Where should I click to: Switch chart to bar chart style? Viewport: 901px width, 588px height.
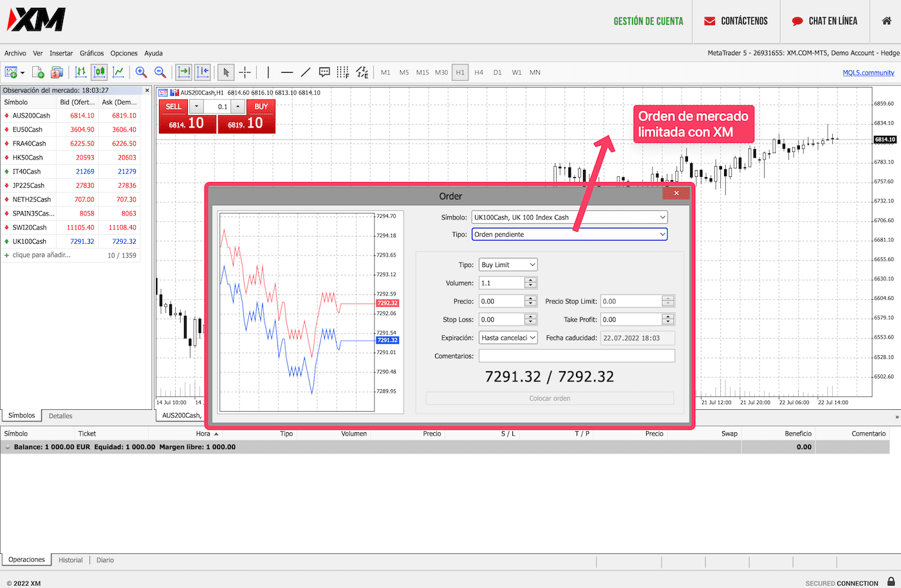[80, 72]
